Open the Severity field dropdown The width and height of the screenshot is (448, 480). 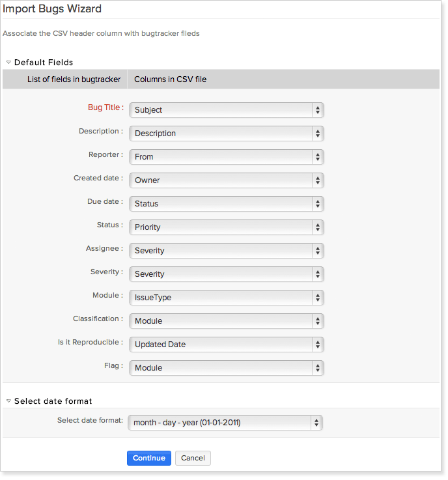(226, 274)
